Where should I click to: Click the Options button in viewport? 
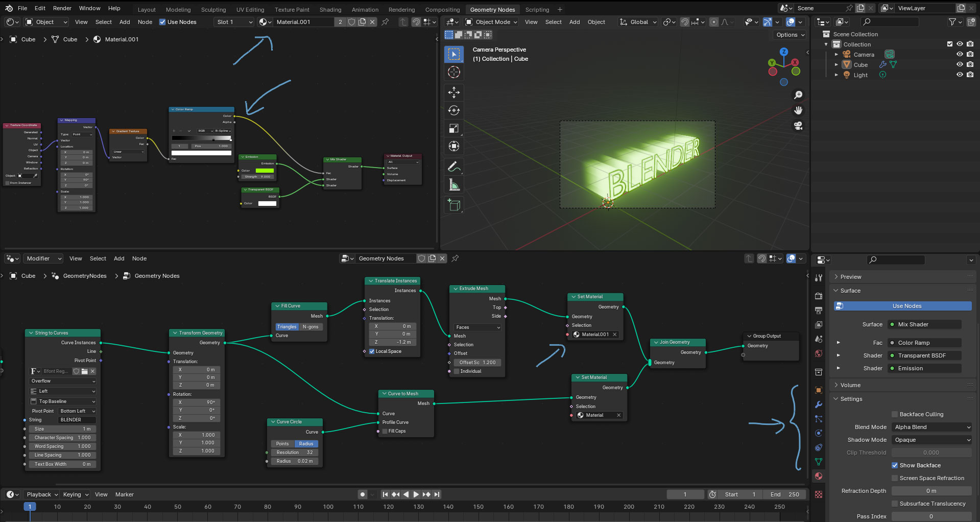[x=790, y=35]
